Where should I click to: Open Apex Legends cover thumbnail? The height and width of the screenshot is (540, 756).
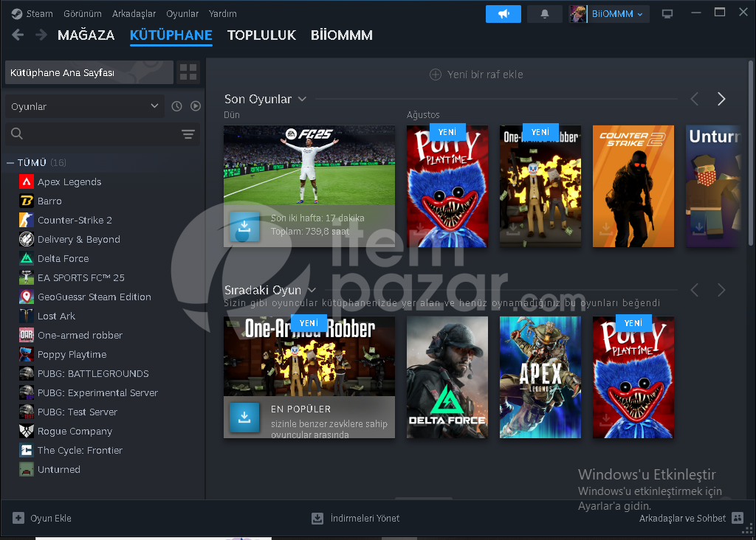click(540, 377)
